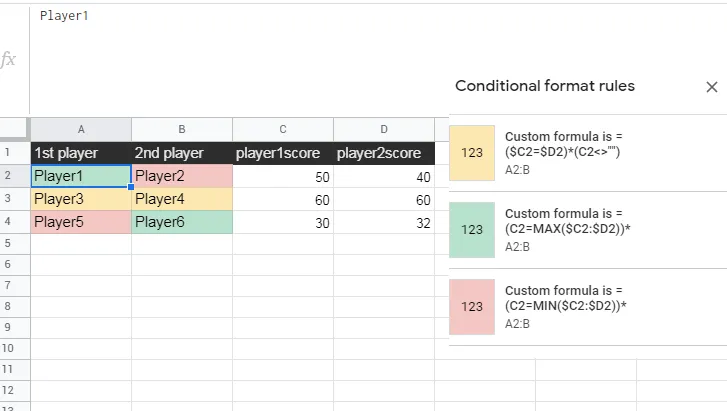Click the red 123 format preview swatch
Viewport: 727px width, 411px height.
coord(472,306)
